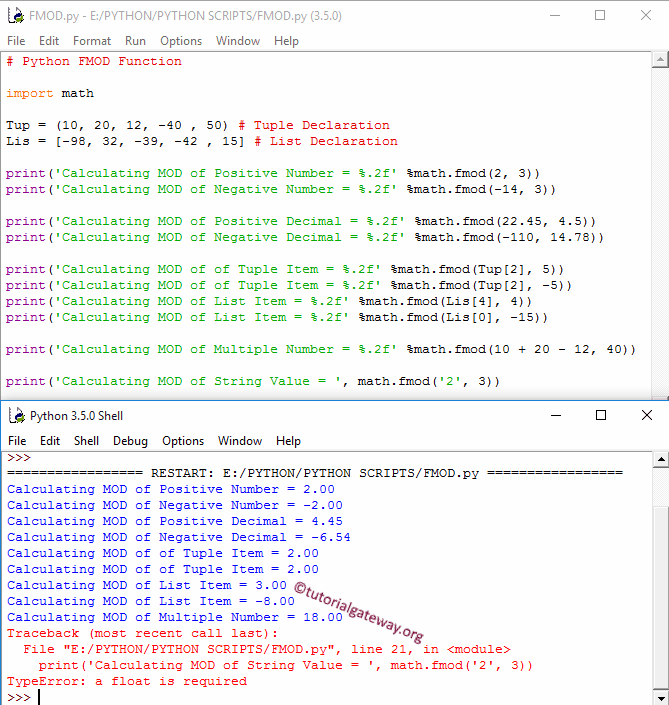Click the traceback 'line 21, in <module>' line

click(267, 649)
